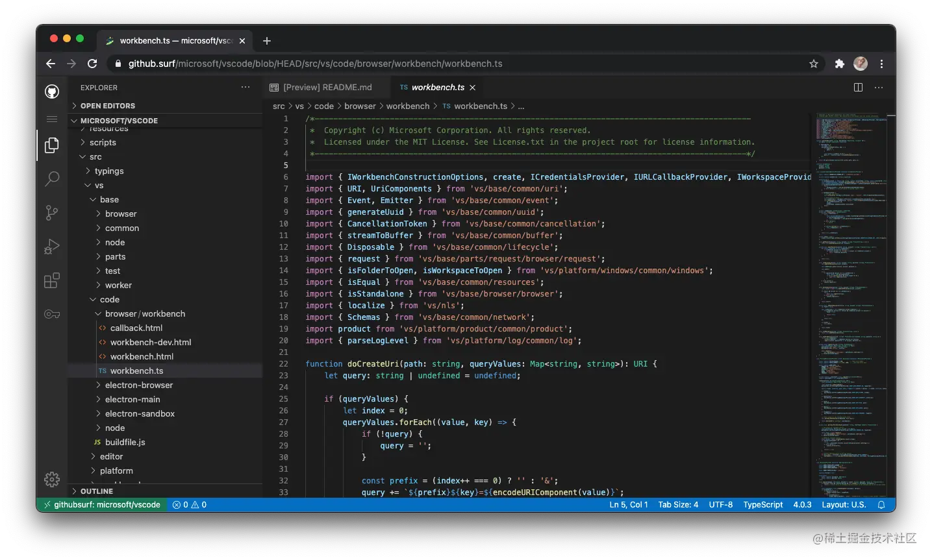Expand the OUTLINE section
This screenshot has width=932, height=560.
pyautogui.click(x=97, y=491)
